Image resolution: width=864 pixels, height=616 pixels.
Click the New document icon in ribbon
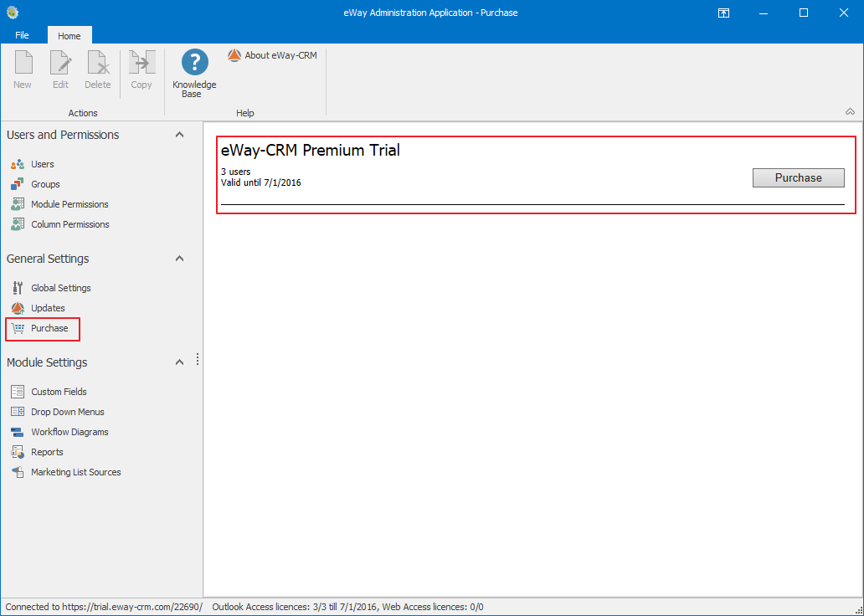[23, 62]
